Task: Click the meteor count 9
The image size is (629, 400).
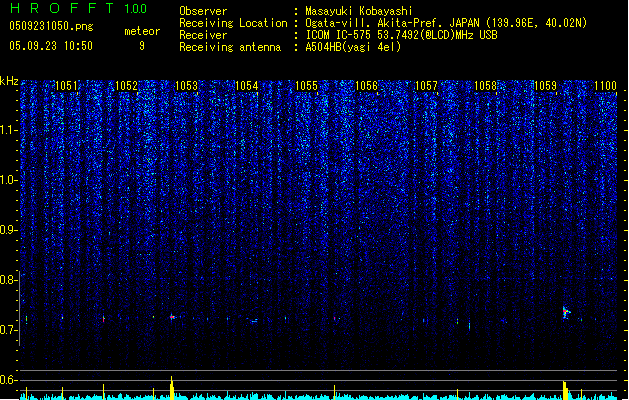Action: pos(142,46)
